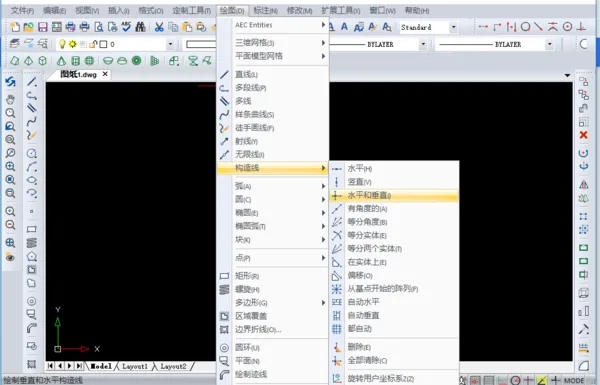This screenshot has height=385, width=600.
Task: Choose 偏移 construction line option
Action: (x=394, y=275)
